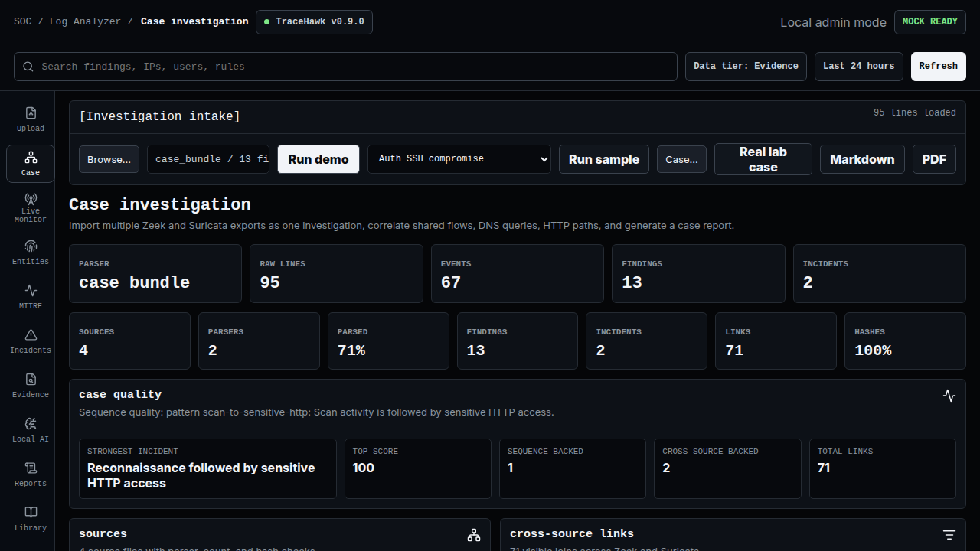980x551 pixels.
Task: Click the SOC breadcrumb link
Action: pyautogui.click(x=23, y=21)
